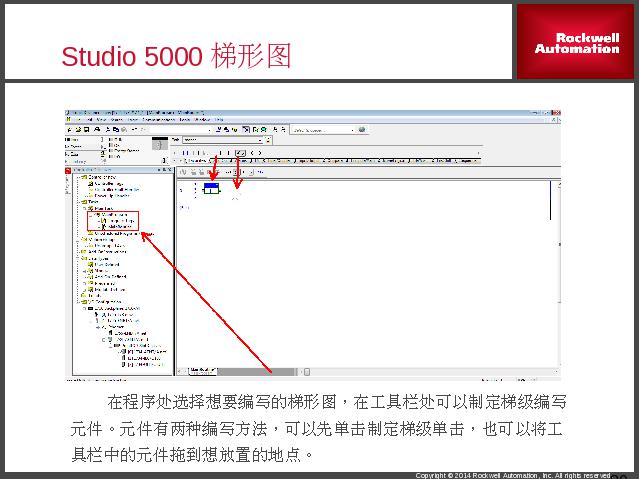Click the Save toolbar icon
The height and width of the screenshot is (480, 640).
(x=86, y=130)
